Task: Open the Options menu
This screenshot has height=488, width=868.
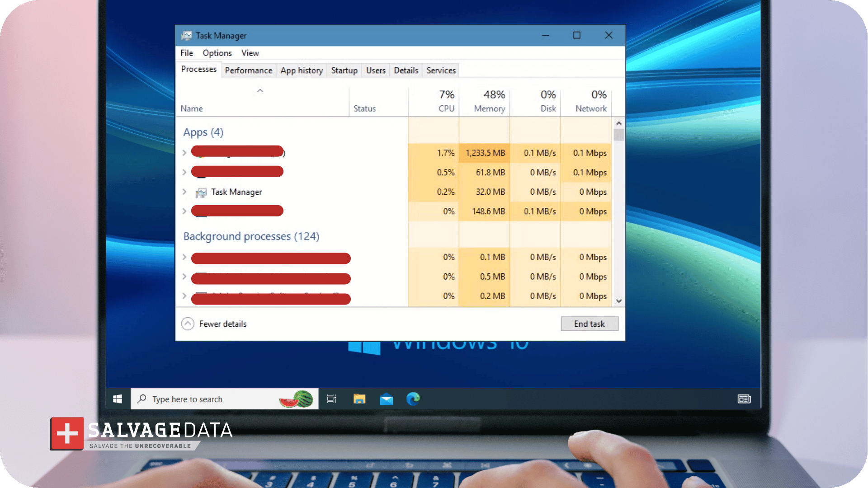Action: [217, 53]
